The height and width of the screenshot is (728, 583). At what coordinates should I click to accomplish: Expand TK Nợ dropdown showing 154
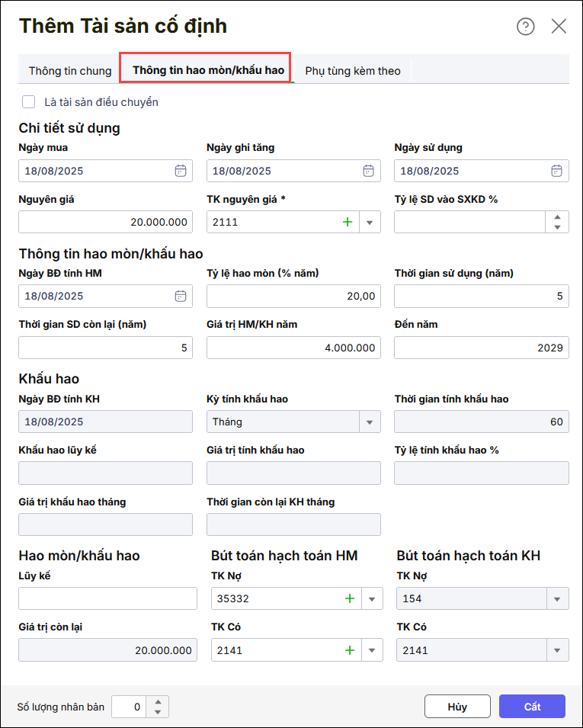click(x=557, y=598)
